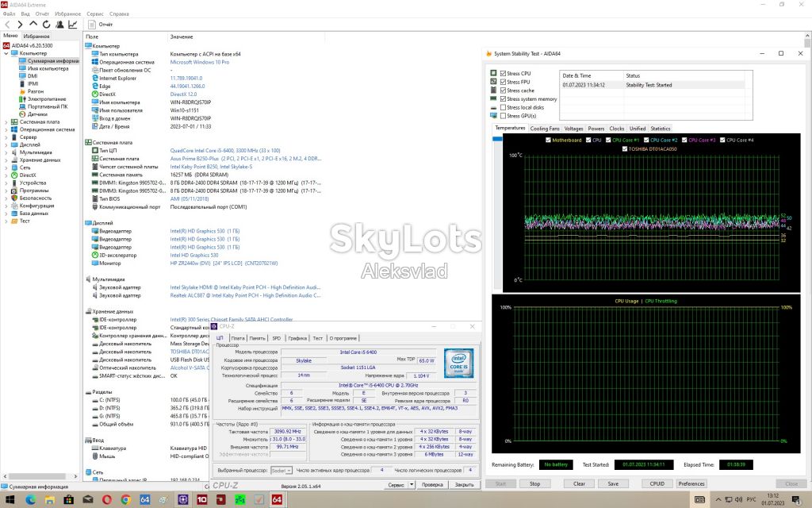Click the Clear button in Stability Test

(x=579, y=483)
